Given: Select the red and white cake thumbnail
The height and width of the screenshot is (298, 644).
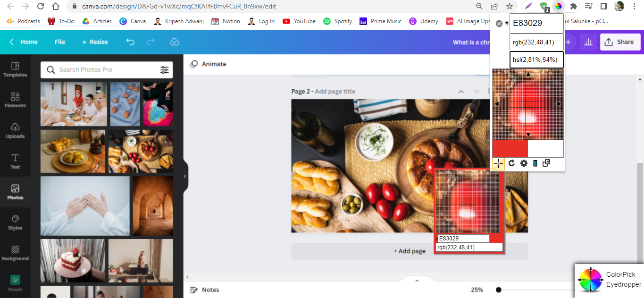Looking at the screenshot, I should 73,261.
